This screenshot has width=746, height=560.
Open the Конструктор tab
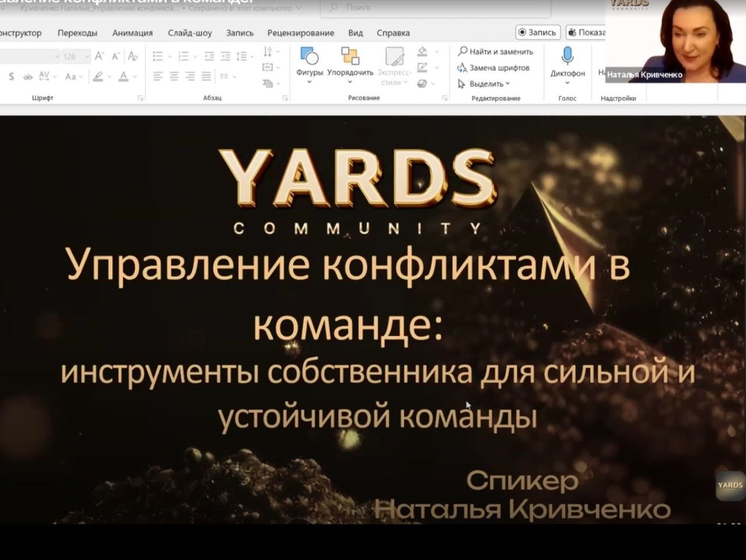21,33
